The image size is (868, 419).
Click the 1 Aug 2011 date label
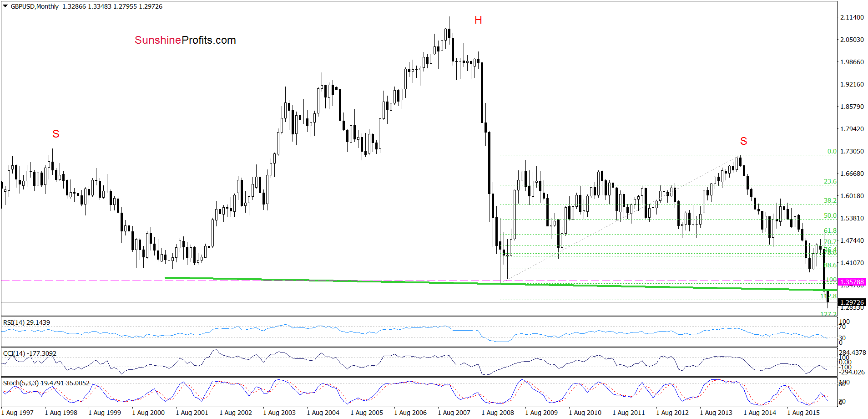tap(629, 413)
